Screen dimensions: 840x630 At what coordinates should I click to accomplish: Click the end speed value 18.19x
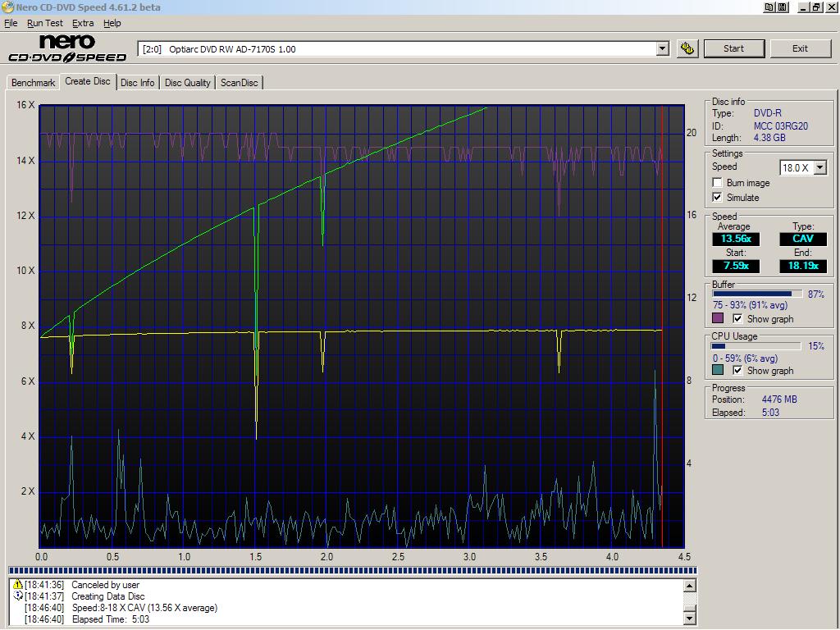[x=803, y=266]
